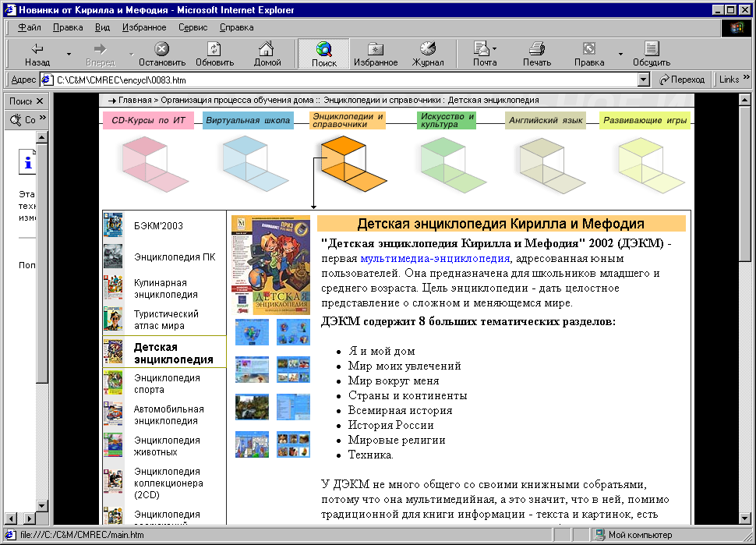The width and height of the screenshot is (756, 545).
Task: Click the search pane scroll up arrow
Action: click(42, 137)
